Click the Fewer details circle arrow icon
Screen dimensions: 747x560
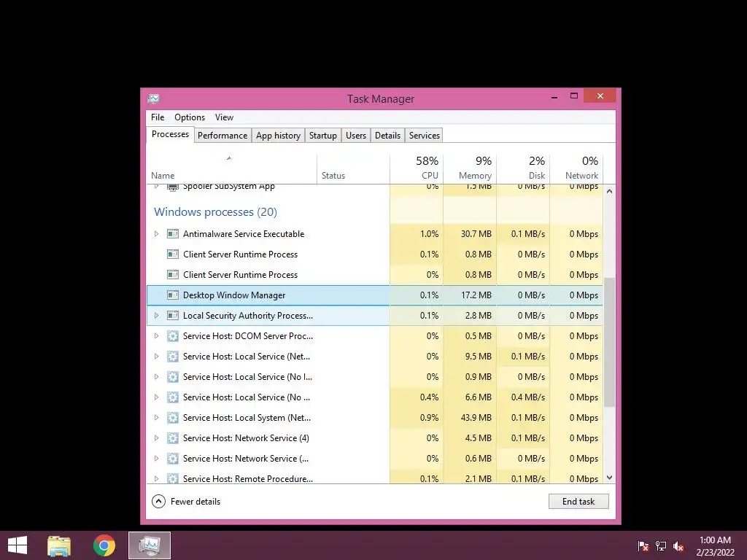coord(158,502)
